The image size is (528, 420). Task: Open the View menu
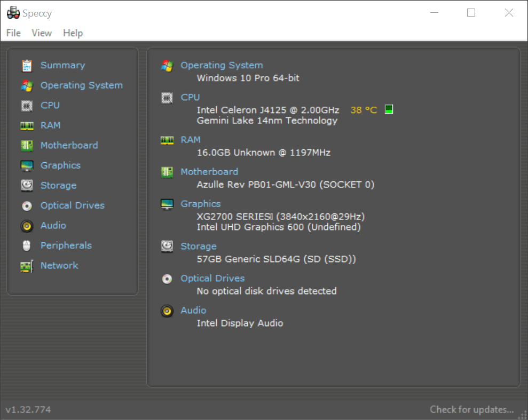click(x=42, y=33)
